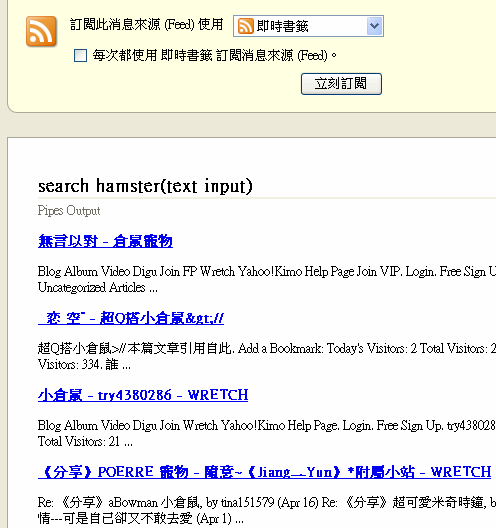Click the Pipes Output subtitle text

coord(69,211)
